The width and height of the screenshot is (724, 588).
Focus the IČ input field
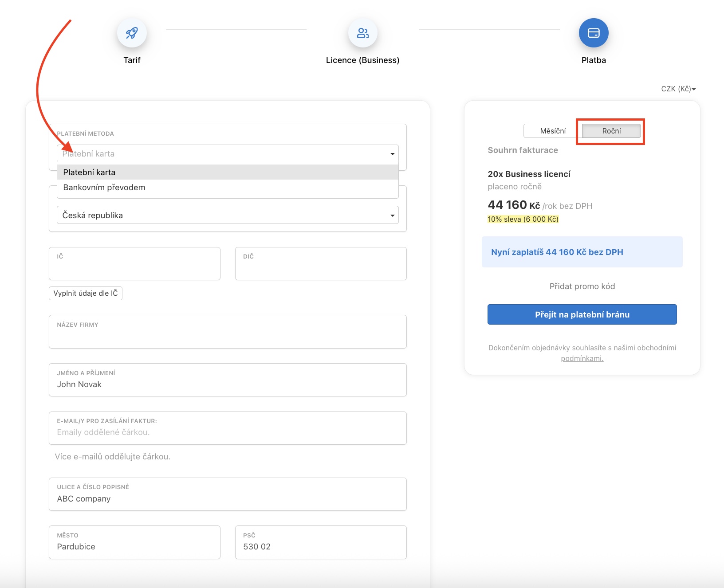[134, 267]
